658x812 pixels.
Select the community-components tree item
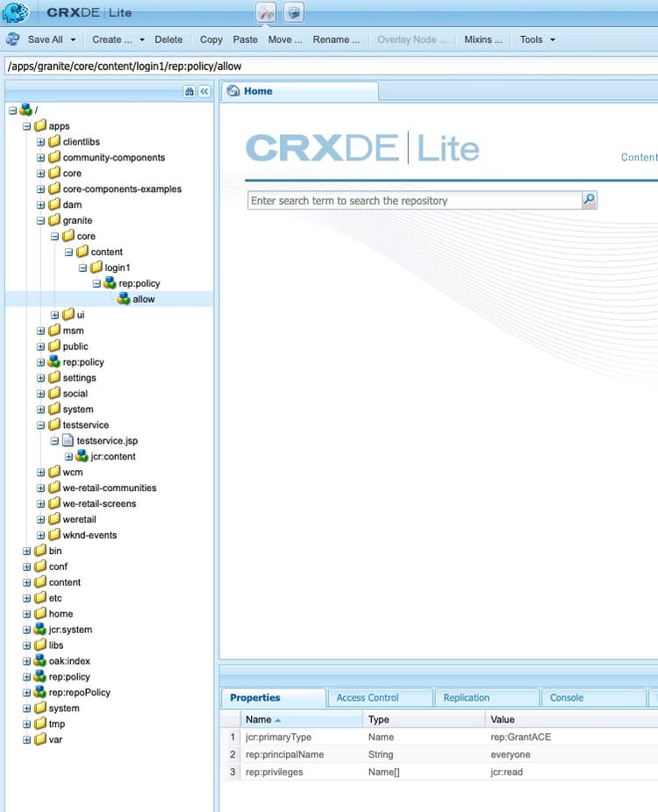click(x=113, y=158)
